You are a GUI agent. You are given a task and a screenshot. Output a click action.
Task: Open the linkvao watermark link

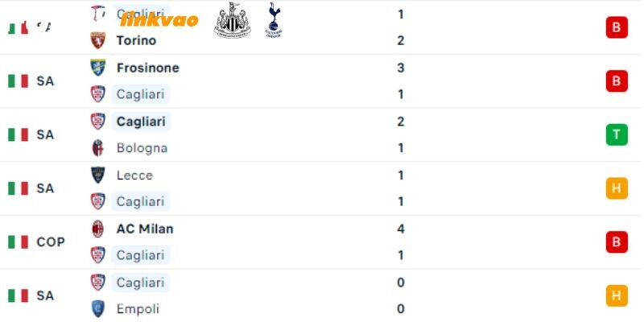[x=159, y=19]
